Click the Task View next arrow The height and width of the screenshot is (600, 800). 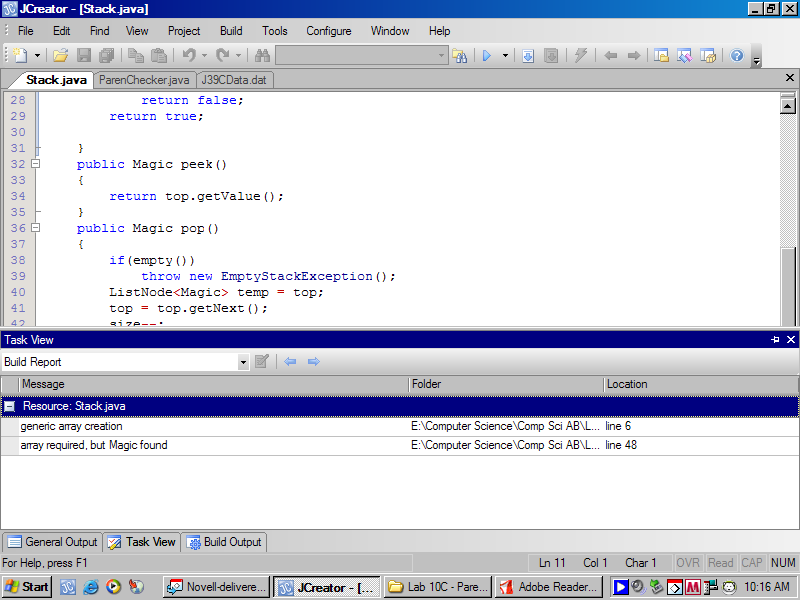pos(314,362)
